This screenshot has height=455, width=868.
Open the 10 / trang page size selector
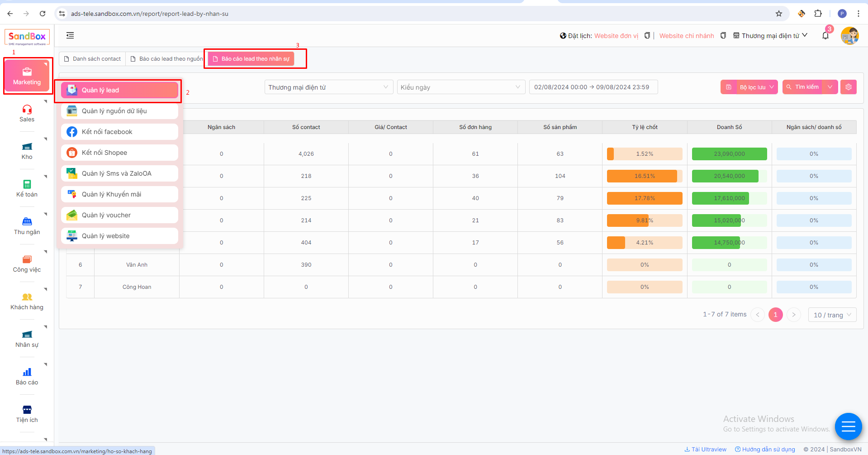coord(832,315)
